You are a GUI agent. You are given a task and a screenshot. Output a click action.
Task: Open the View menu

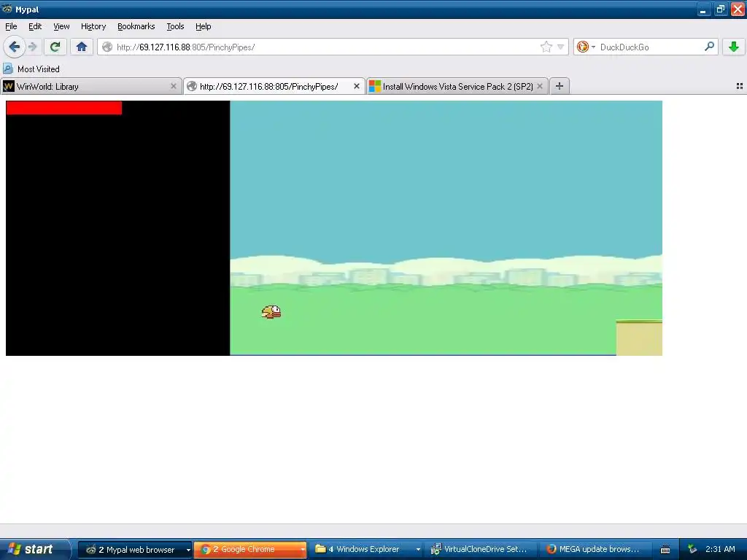click(61, 26)
